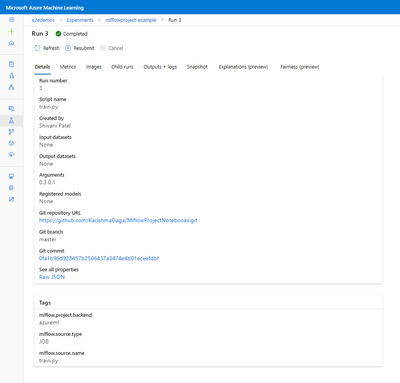Click the mlflowproject-example breadcrumb link

[131, 20]
